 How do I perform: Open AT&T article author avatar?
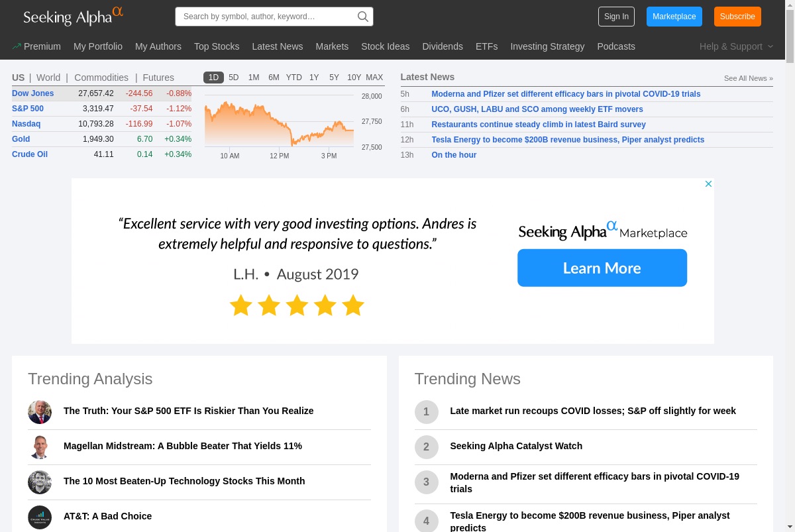point(40,517)
